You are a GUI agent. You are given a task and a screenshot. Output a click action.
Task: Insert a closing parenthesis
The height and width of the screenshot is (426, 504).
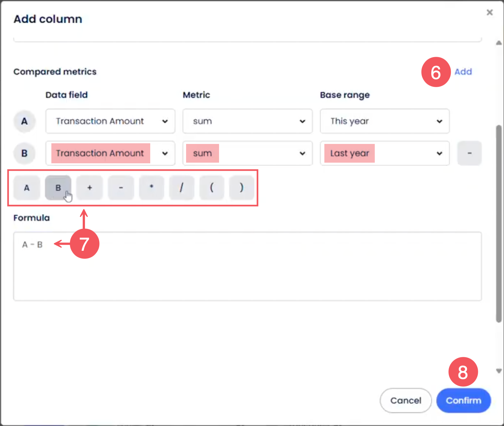241,188
